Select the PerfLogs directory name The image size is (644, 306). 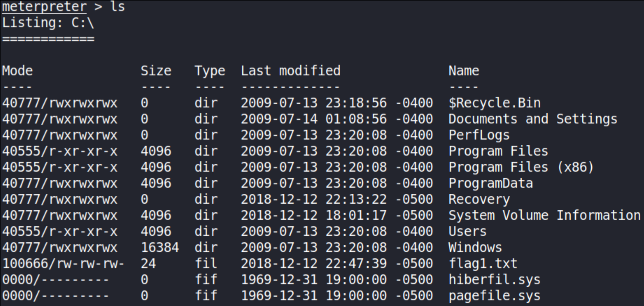(479, 135)
